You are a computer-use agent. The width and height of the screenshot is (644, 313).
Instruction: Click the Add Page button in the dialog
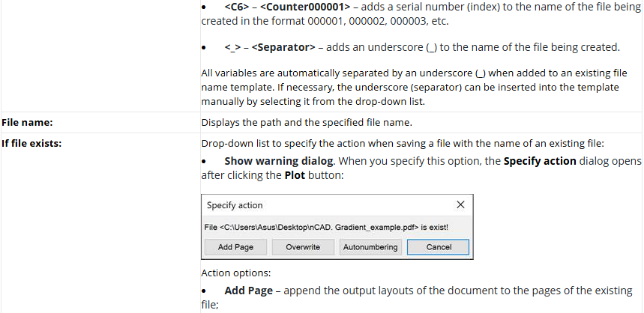(x=235, y=247)
